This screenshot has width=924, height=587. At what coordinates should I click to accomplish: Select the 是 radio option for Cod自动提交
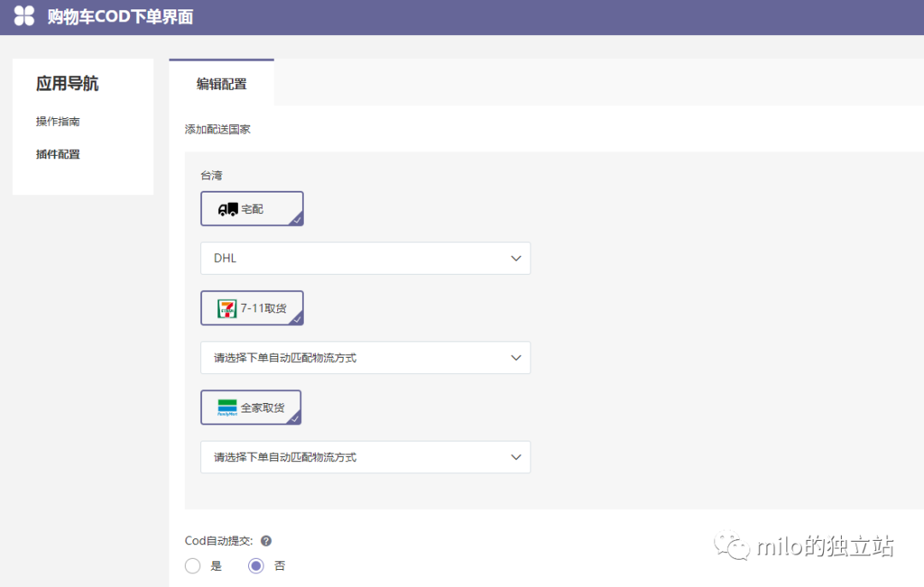pyautogui.click(x=192, y=566)
